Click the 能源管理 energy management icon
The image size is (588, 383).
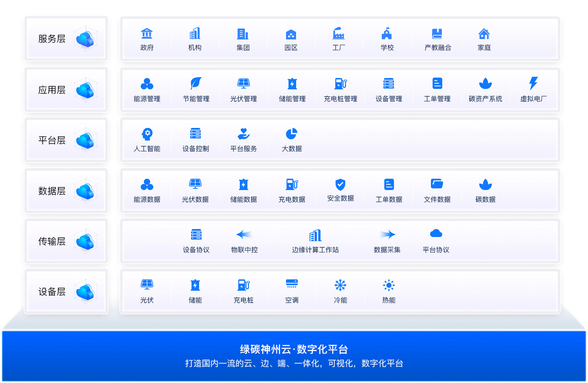(147, 84)
